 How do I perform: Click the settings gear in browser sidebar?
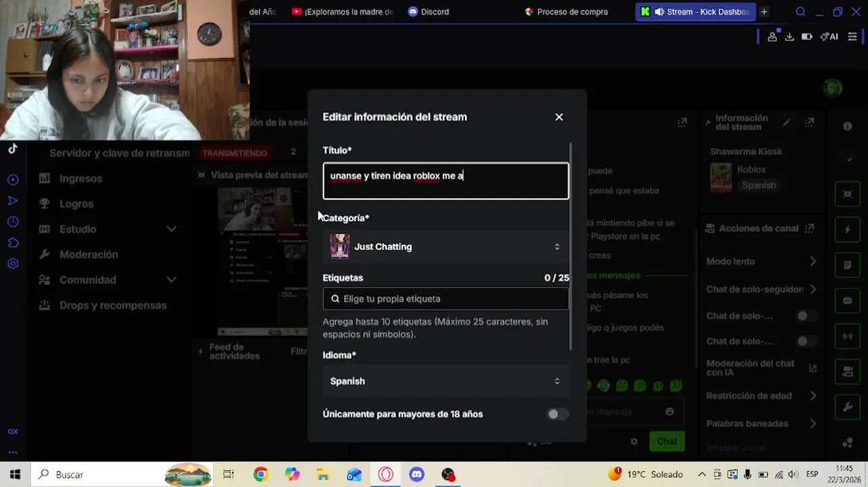tap(13, 264)
